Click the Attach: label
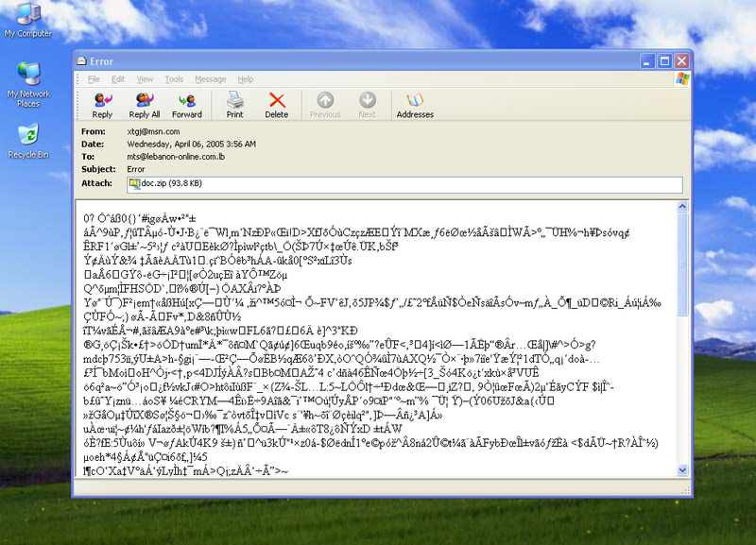Screen dimensions: 756x545 click(96, 183)
